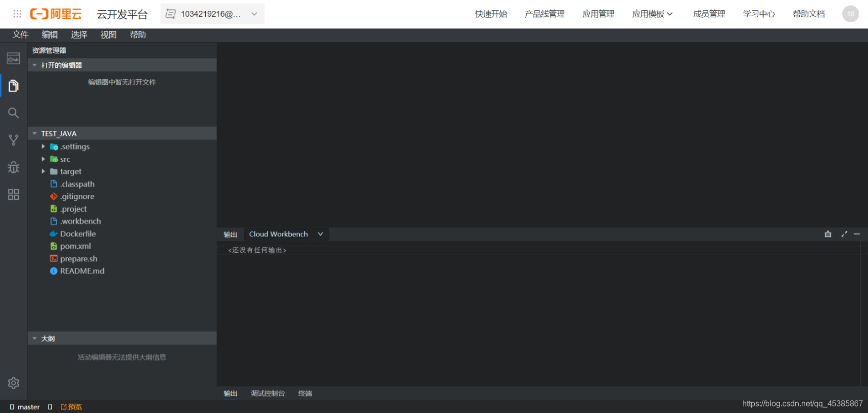The image size is (868, 413).
Task: Open 帮助文档 link
Action: coord(809,14)
